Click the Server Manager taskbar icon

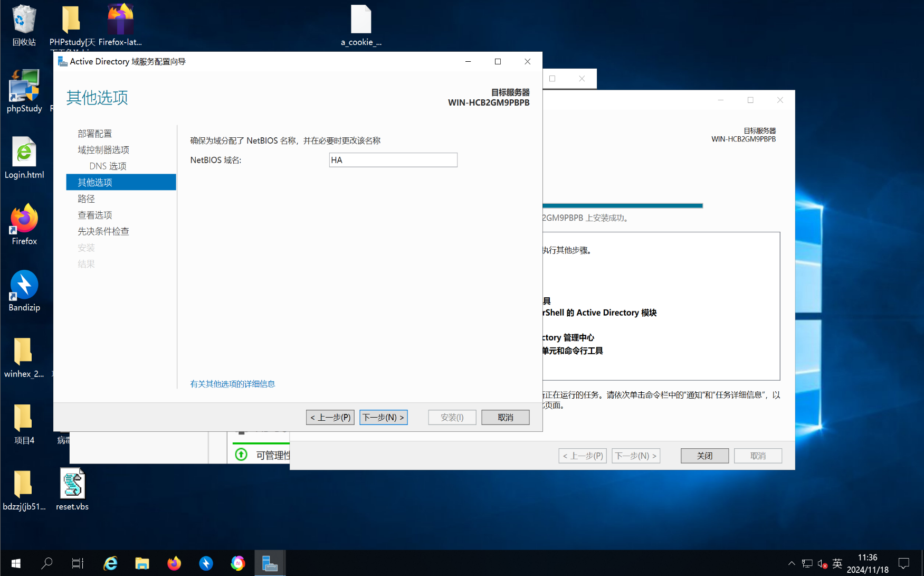tap(270, 563)
